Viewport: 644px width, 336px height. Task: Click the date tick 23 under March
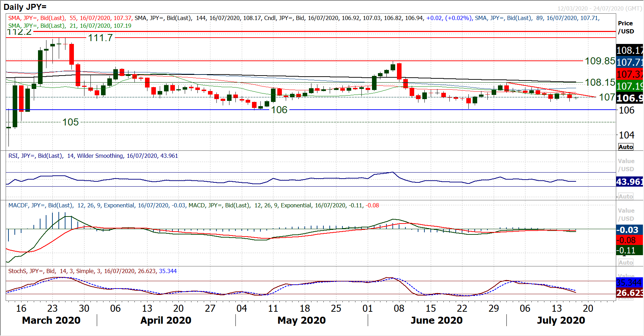[x=52, y=308]
